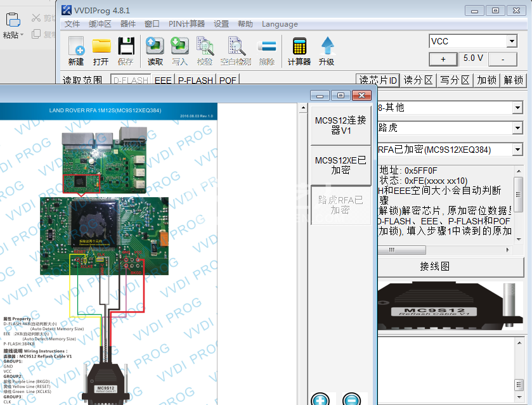532x405 pixels.
Task: Click the MC9S12 Reflash Cable adapter image
Action: (x=450, y=305)
